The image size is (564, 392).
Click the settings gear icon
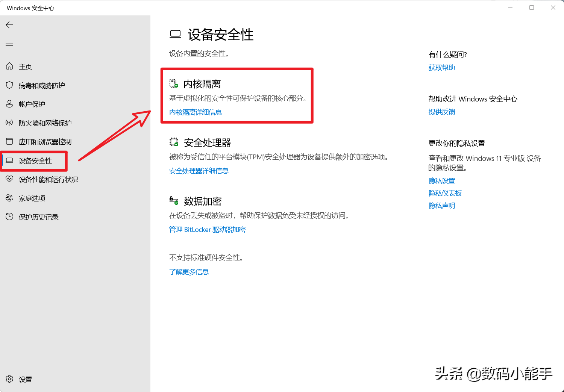point(9,379)
